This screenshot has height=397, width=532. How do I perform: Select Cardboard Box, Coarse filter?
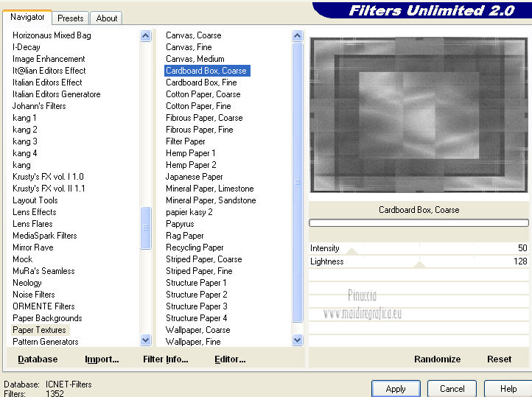(207, 71)
